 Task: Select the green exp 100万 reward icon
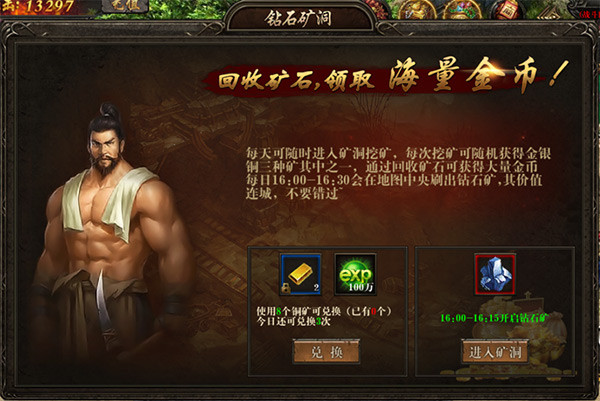(355, 274)
